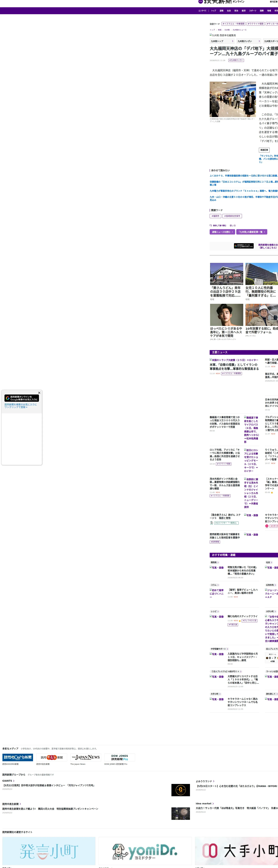This screenshot has height=868, width=278.
Task: Click the 保存して後で読む folder icon
Action: pos(211,225)
